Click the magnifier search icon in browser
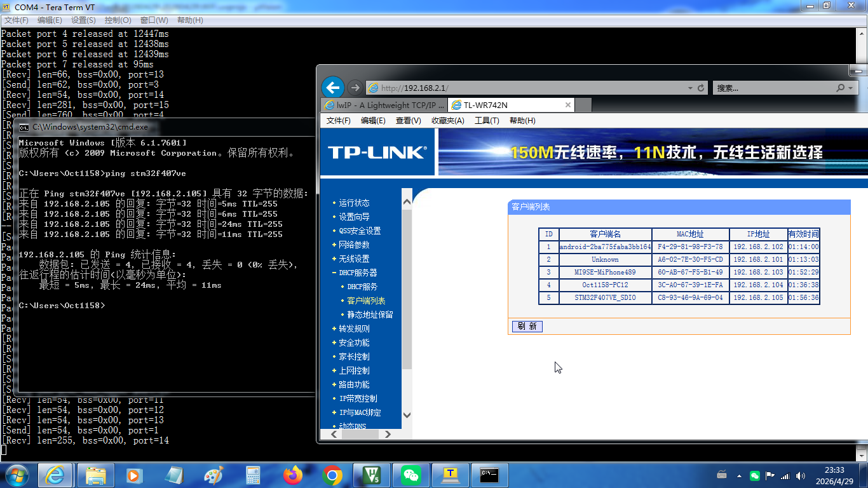Viewport: 868px width, 488px height. (840, 88)
